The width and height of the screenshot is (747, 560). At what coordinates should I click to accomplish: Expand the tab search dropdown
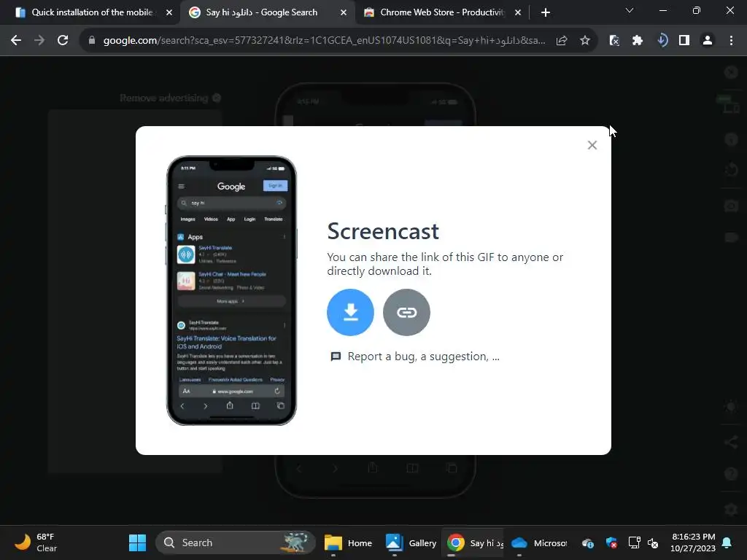[630, 10]
